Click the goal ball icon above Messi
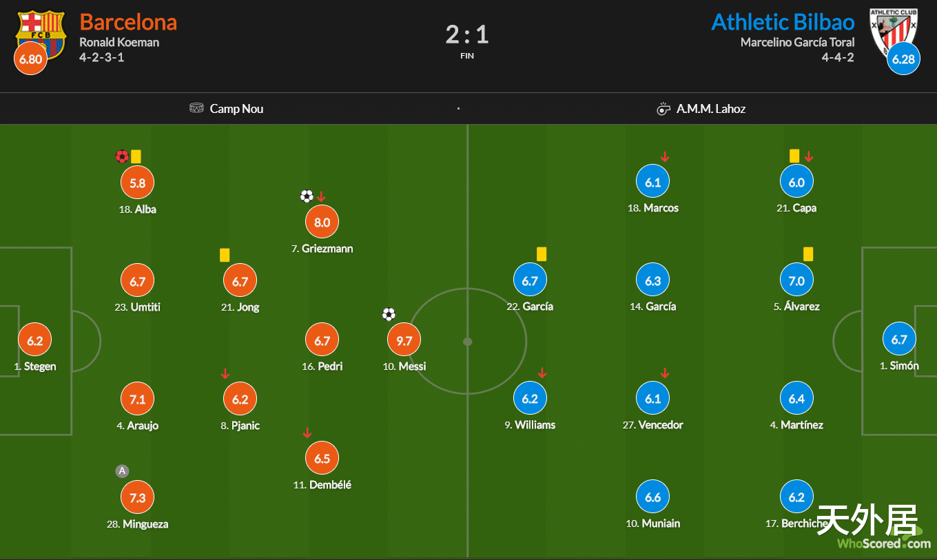This screenshot has width=937, height=560. [x=389, y=315]
